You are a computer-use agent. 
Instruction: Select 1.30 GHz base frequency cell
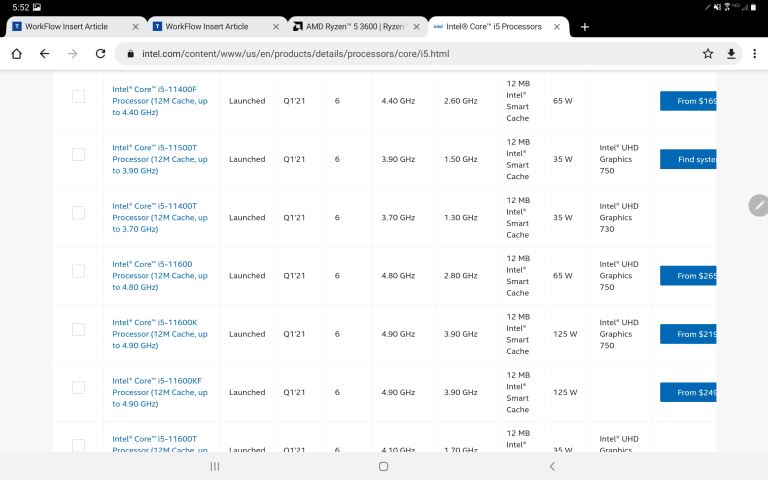(460, 217)
